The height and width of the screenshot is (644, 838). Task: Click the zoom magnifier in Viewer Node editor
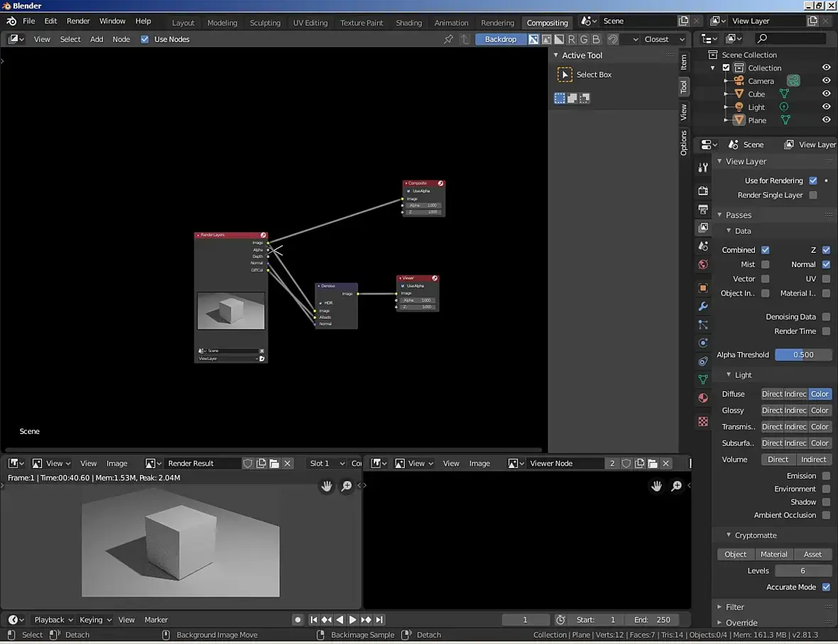click(677, 486)
